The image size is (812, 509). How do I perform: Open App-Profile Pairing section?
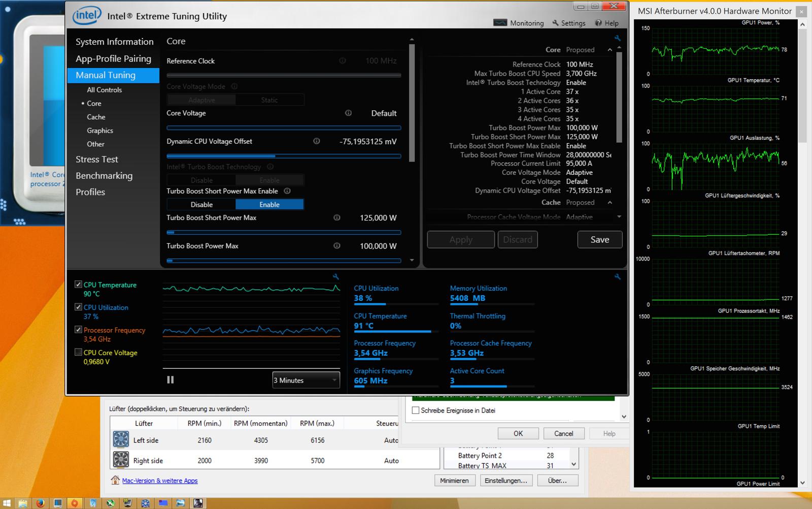click(x=114, y=58)
